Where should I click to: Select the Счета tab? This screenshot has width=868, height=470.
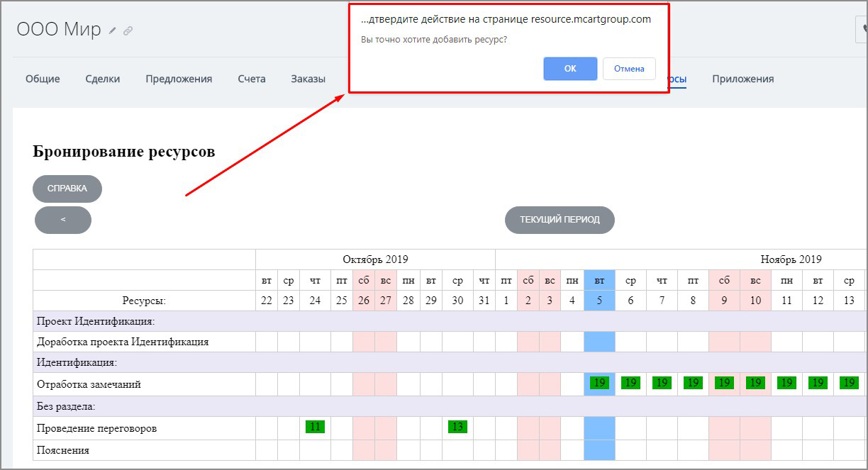pyautogui.click(x=252, y=79)
